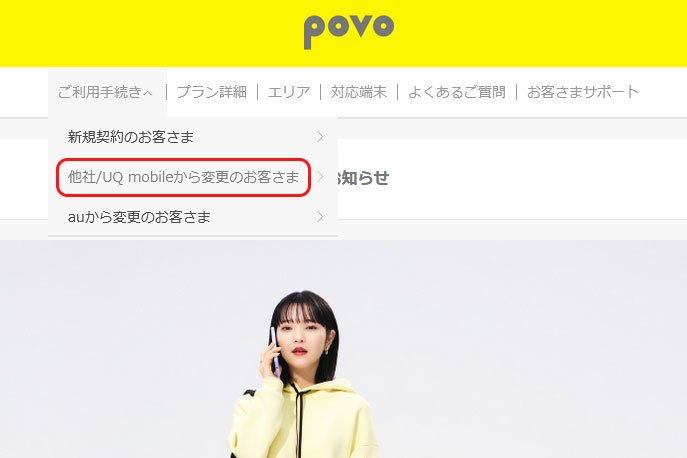Click the お知らせ heading text
Image resolution: width=687 pixels, height=458 pixels.
point(363,178)
